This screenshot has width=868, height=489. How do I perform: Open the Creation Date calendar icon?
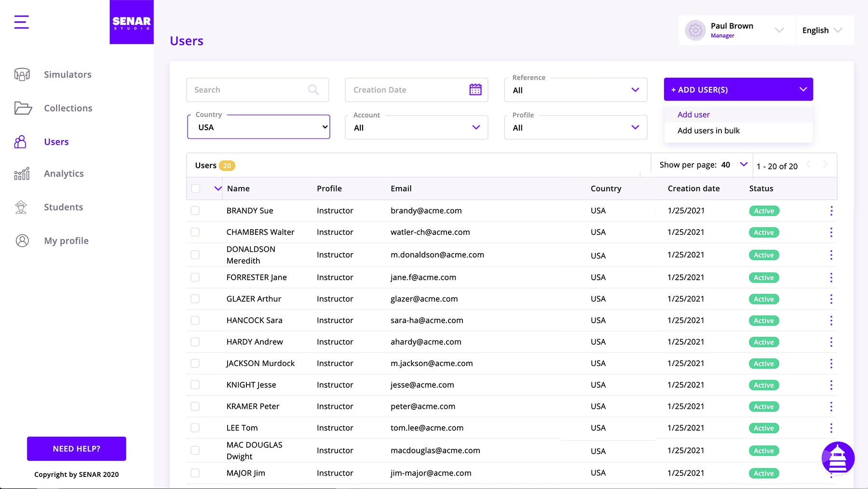(475, 90)
